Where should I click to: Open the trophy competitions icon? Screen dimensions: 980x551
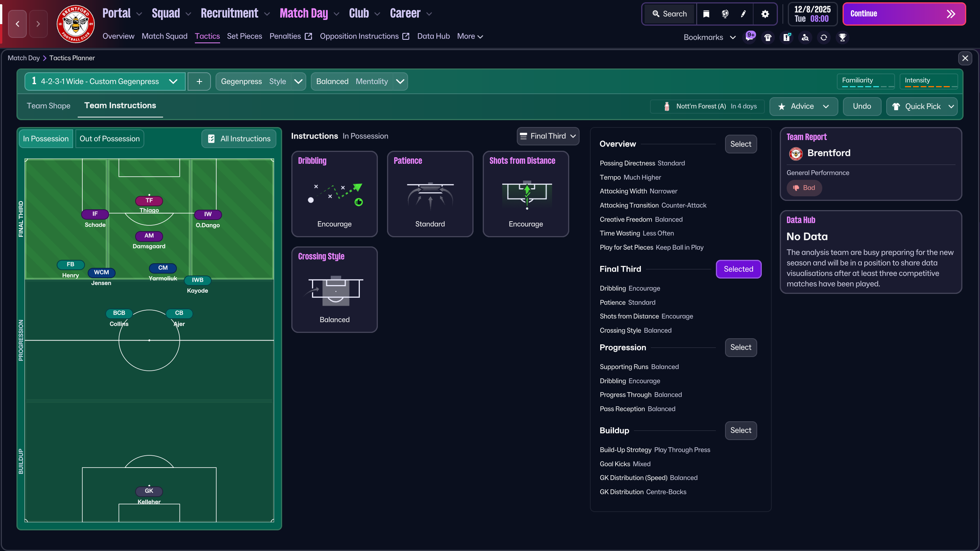pos(843,37)
